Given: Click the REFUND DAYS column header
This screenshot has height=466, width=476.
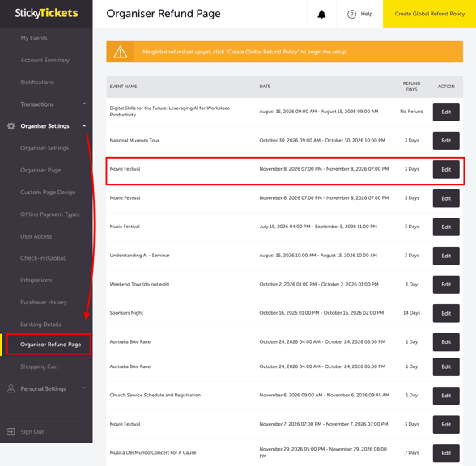Looking at the screenshot, I should (x=411, y=87).
